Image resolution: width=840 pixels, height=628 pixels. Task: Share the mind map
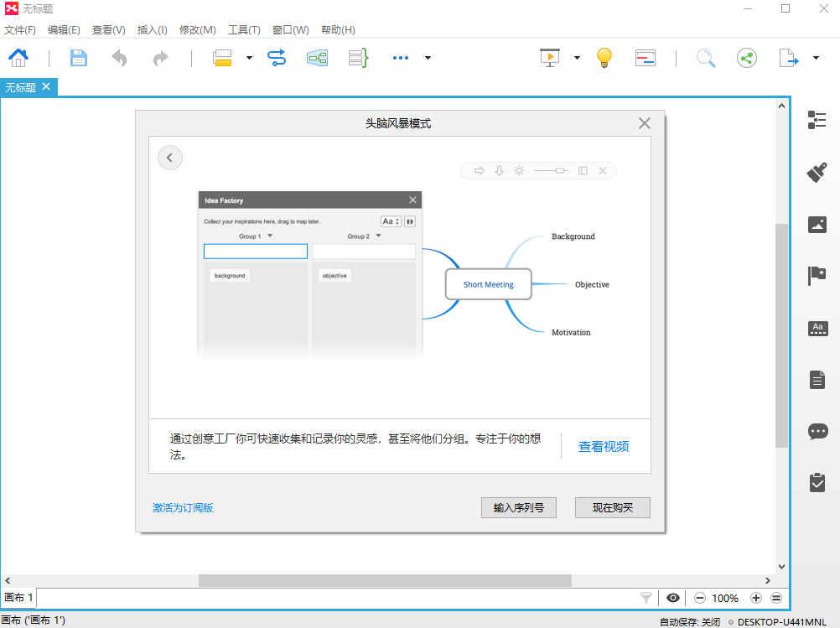click(x=747, y=58)
